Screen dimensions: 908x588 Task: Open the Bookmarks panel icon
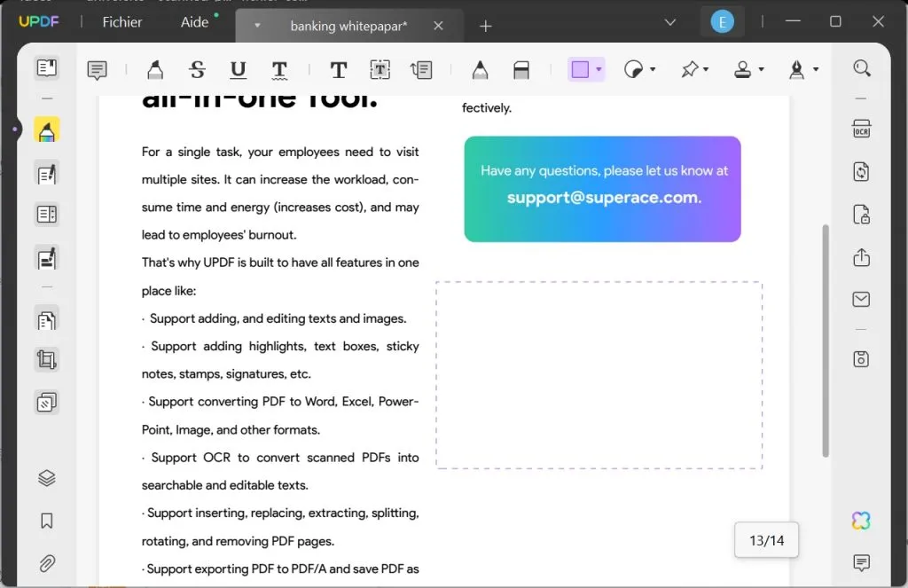pos(46,521)
